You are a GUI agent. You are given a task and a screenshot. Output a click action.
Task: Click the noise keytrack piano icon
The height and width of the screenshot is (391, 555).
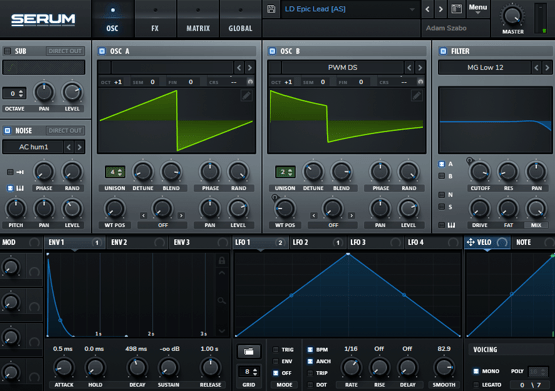click(x=20, y=188)
